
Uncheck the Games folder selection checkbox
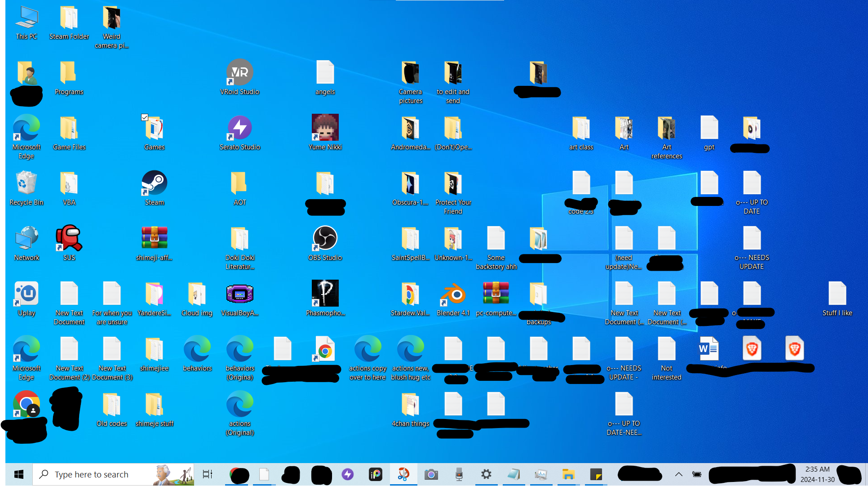point(144,118)
